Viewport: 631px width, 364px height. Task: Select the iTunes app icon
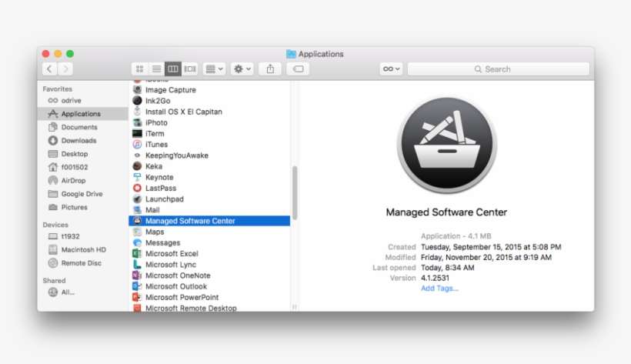coord(137,144)
